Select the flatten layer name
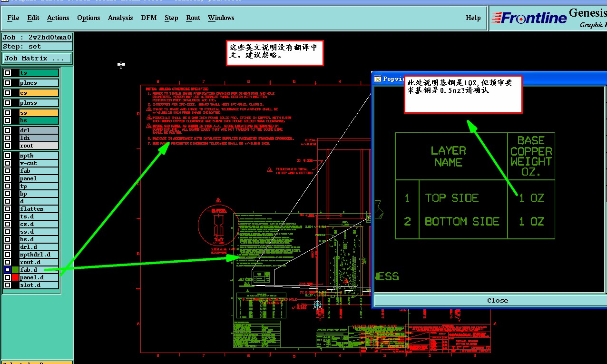The height and width of the screenshot is (364, 607). pos(39,209)
